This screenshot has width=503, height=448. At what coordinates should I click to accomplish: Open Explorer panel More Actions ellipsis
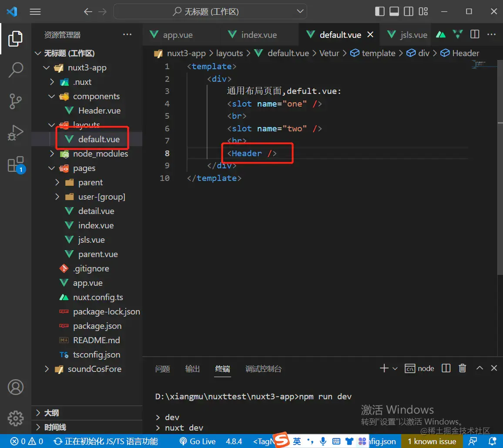(x=127, y=34)
